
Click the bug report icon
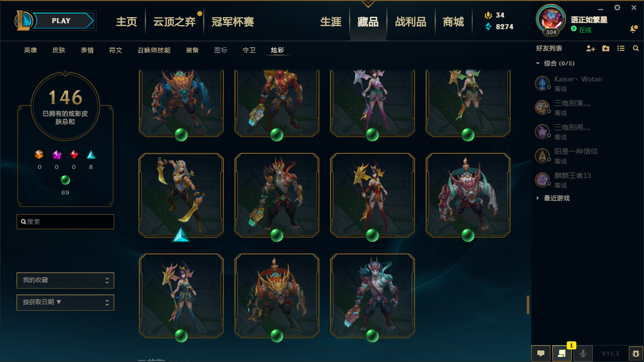[636, 353]
